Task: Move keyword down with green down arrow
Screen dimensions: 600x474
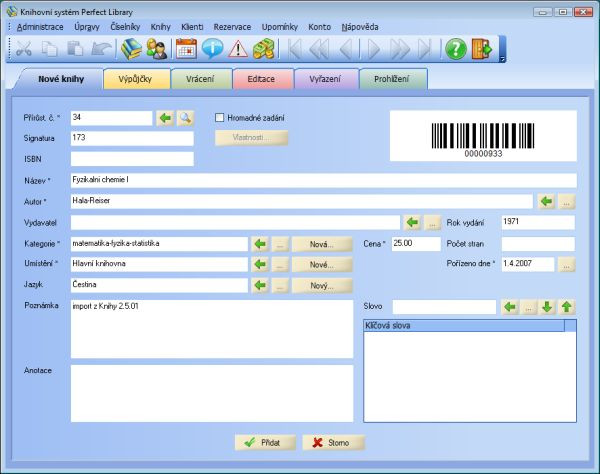Action: (547, 306)
